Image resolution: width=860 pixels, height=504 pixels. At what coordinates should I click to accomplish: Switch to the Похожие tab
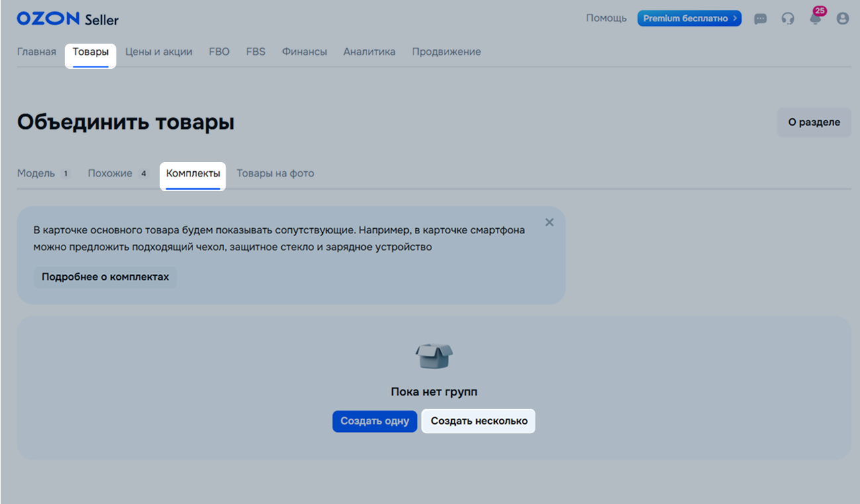click(x=110, y=173)
